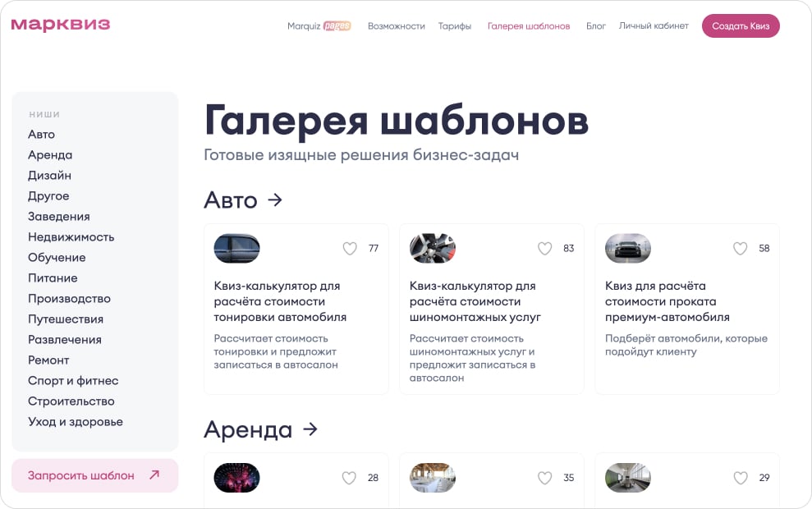812x509 pixels.
Task: Open the Возможности menu item
Action: (x=397, y=25)
